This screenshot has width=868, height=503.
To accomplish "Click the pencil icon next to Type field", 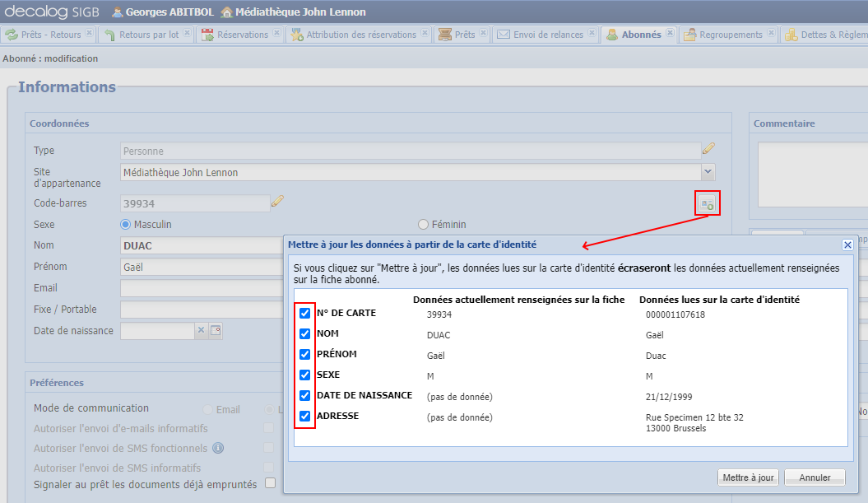I will 708,150.
